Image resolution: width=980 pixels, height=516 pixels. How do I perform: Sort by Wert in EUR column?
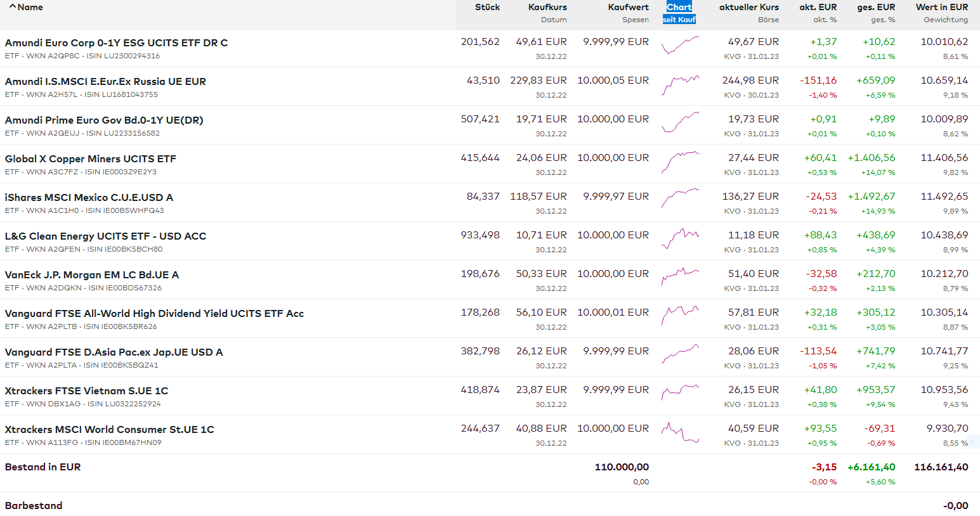click(x=941, y=7)
